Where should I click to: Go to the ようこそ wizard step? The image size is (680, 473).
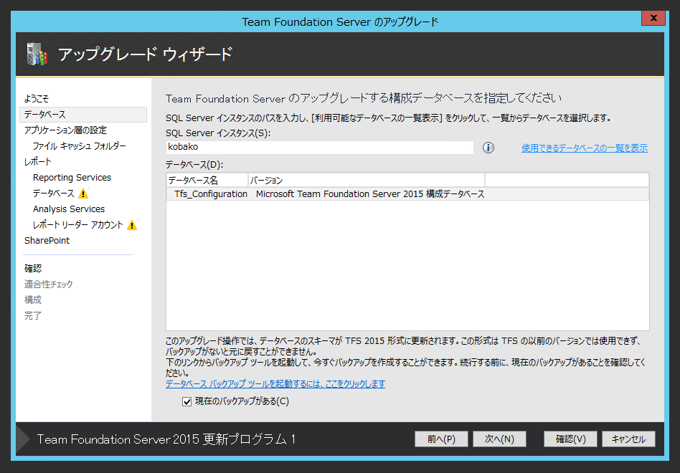36,99
